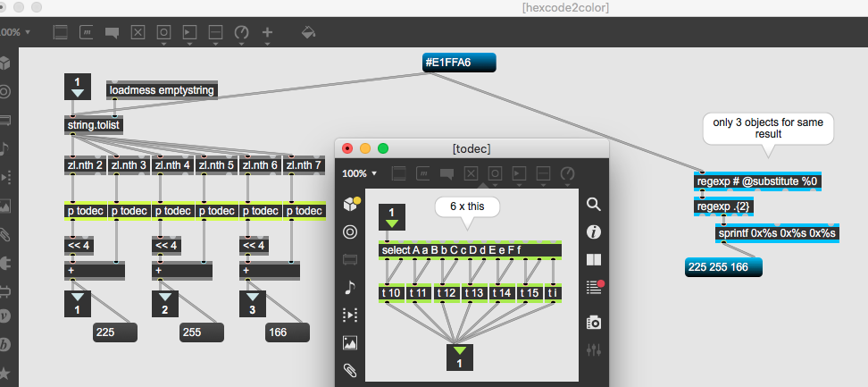Image resolution: width=868 pixels, height=387 pixels.
Task: Open the Add (+) menu in main toolbar
Action: click(267, 32)
